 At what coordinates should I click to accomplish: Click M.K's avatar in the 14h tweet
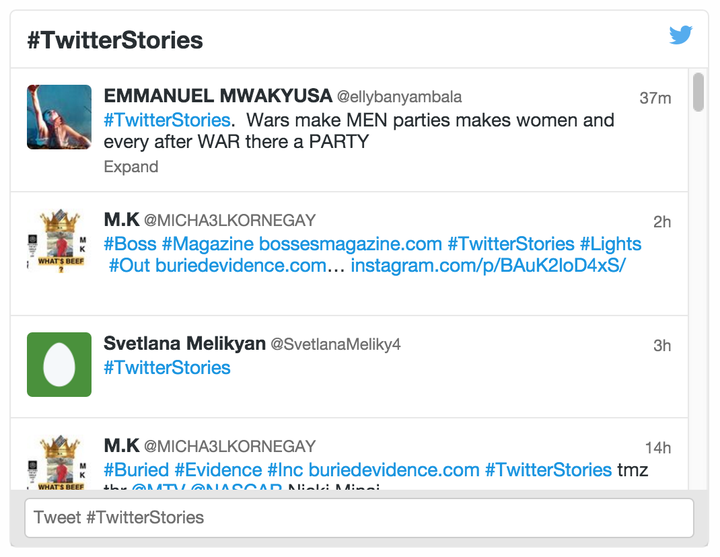coord(59,462)
